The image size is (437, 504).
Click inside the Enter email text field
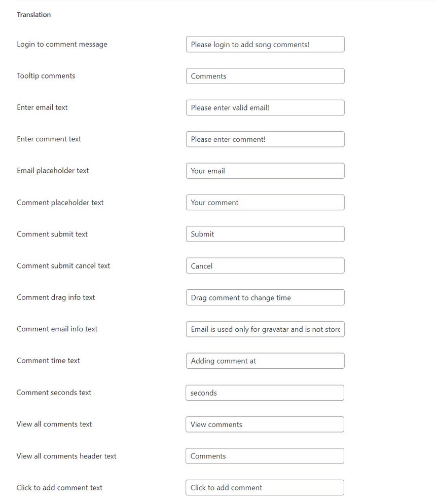pos(265,107)
